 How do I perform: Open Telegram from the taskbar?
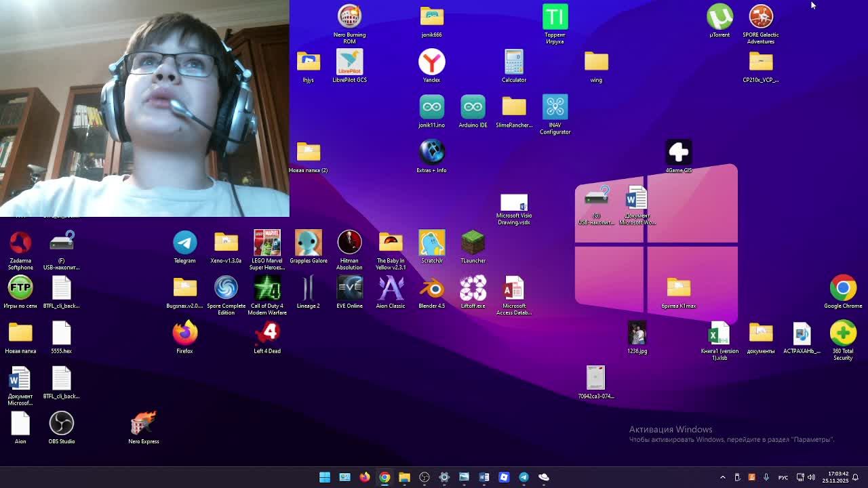pos(524,477)
